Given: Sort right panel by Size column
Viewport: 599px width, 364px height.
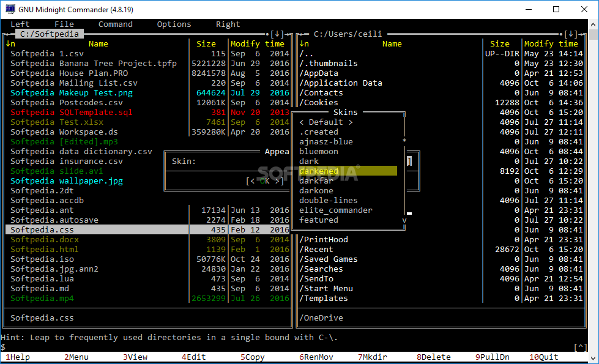Looking at the screenshot, I should tap(500, 44).
